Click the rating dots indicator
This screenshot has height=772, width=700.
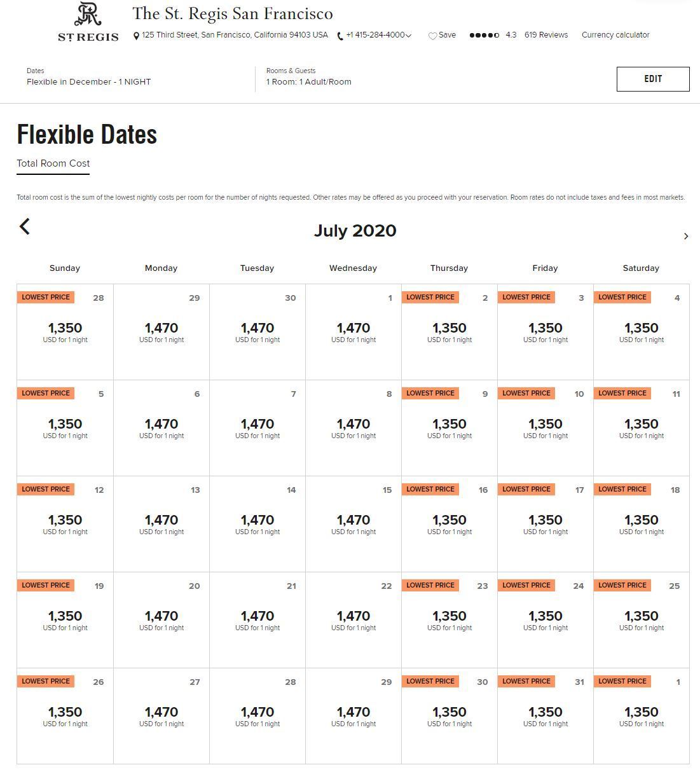pyautogui.click(x=484, y=35)
